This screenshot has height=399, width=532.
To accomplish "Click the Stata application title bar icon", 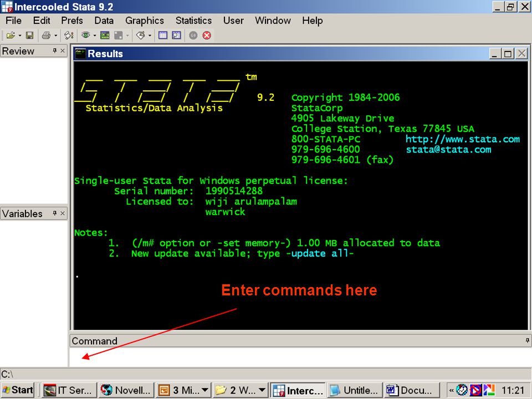I will pyautogui.click(x=7, y=7).
